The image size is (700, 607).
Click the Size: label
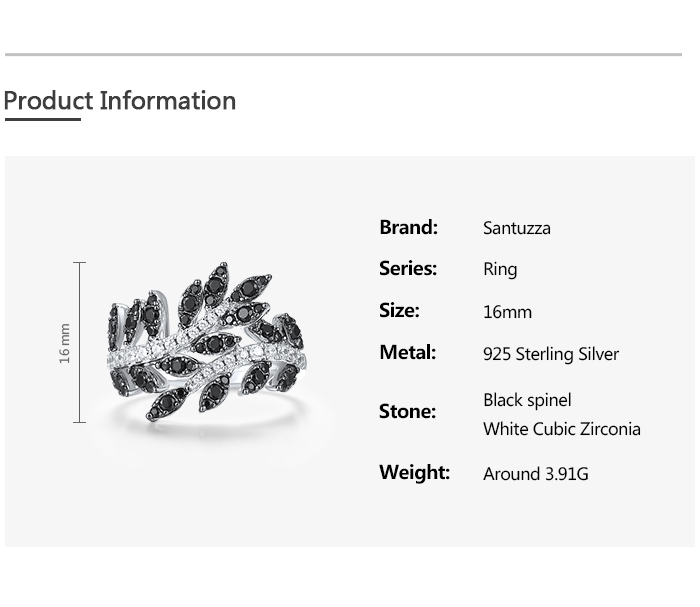pos(399,310)
